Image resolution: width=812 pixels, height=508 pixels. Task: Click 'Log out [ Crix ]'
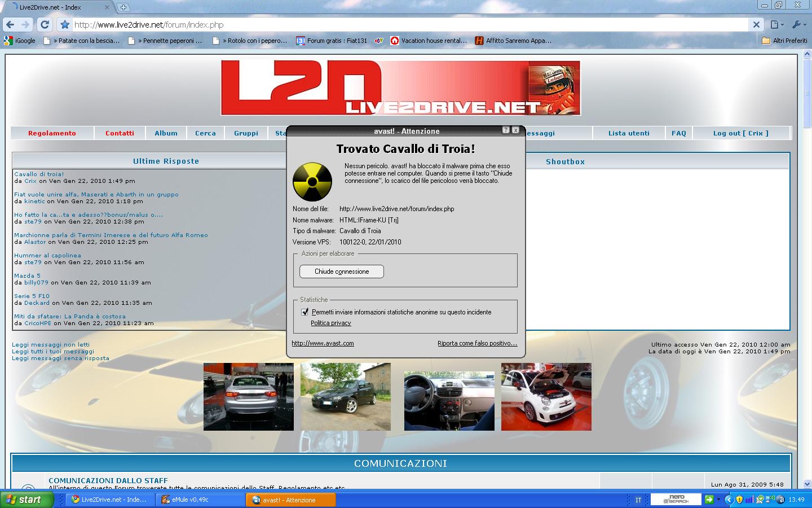740,133
